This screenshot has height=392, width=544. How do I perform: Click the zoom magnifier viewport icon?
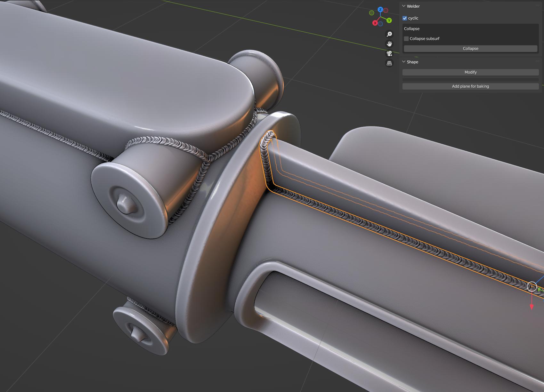coord(389,34)
